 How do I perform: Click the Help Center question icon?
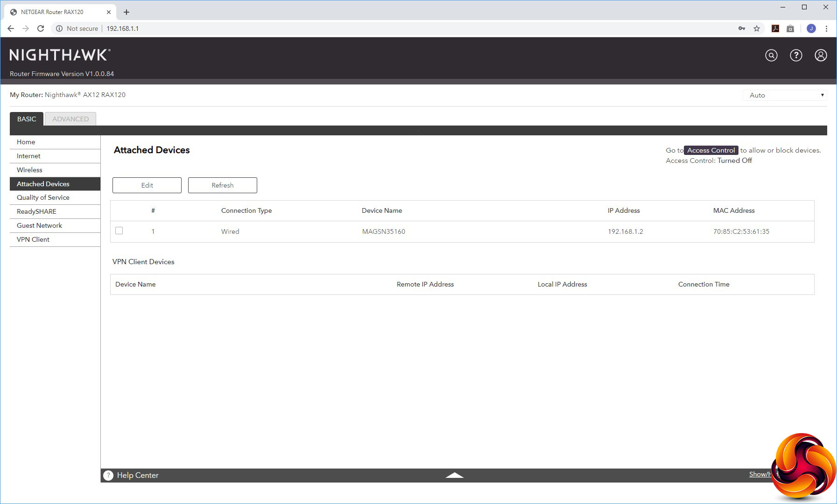tap(108, 475)
